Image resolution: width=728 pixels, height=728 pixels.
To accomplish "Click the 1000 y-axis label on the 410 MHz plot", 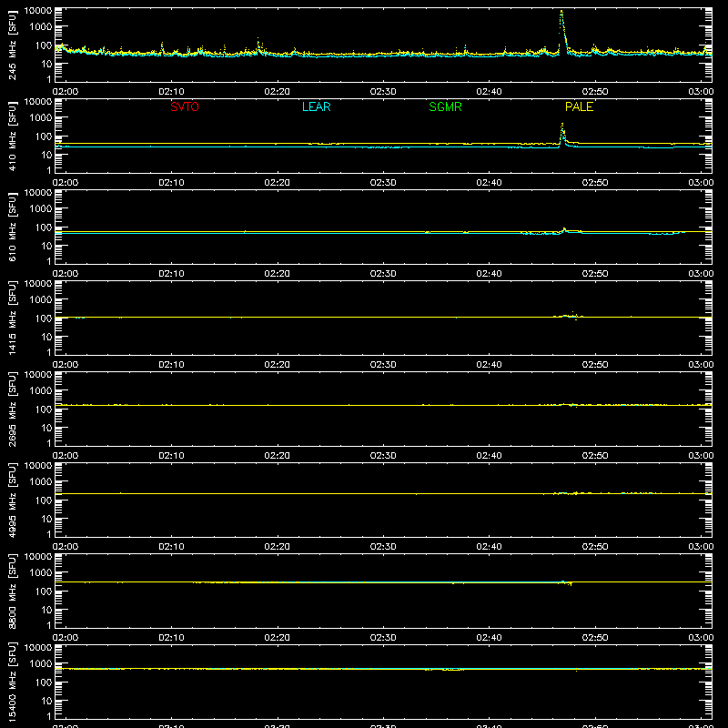I will (41, 118).
